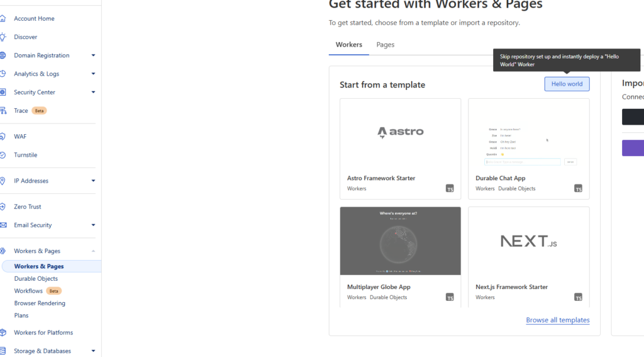Click the Trace network icon
This screenshot has height=357, width=644.
tap(3, 111)
